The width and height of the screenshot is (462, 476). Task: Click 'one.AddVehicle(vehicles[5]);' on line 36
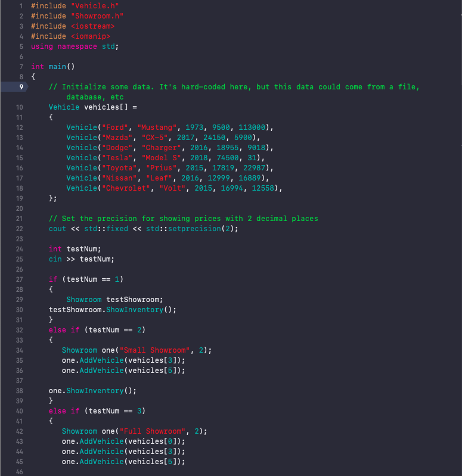pos(123,371)
